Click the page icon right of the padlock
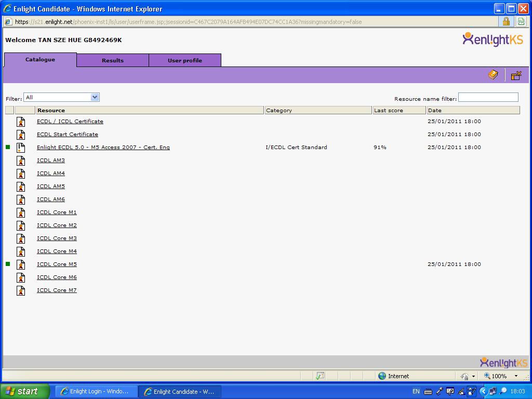 (x=521, y=22)
